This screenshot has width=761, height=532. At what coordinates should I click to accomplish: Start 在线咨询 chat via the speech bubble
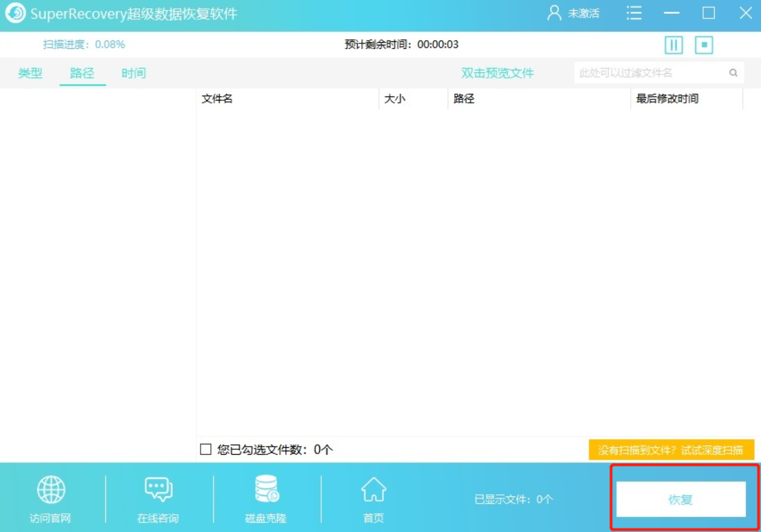pyautogui.click(x=158, y=490)
